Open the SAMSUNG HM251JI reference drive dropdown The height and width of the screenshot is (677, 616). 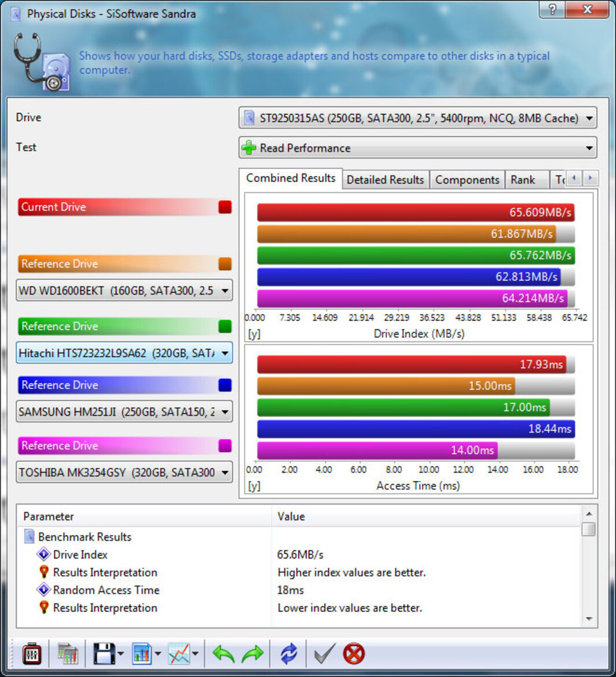124,411
